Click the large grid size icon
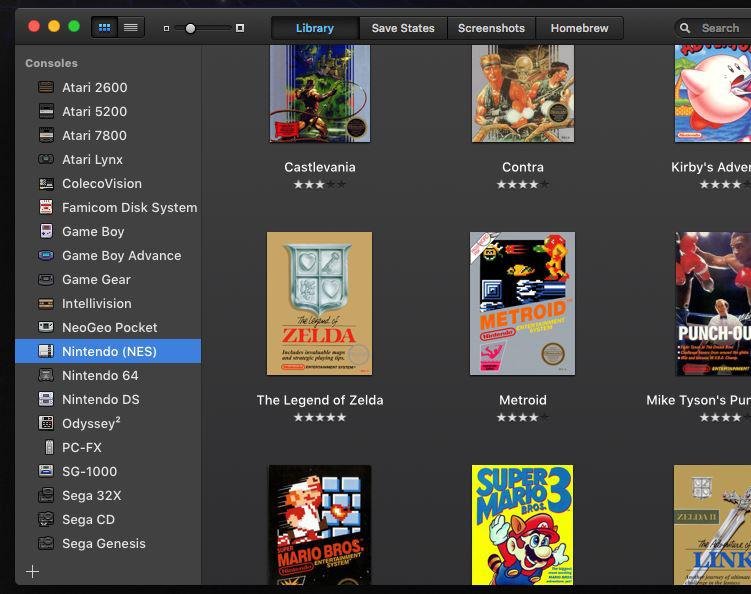The width and height of the screenshot is (751, 594). click(x=240, y=28)
